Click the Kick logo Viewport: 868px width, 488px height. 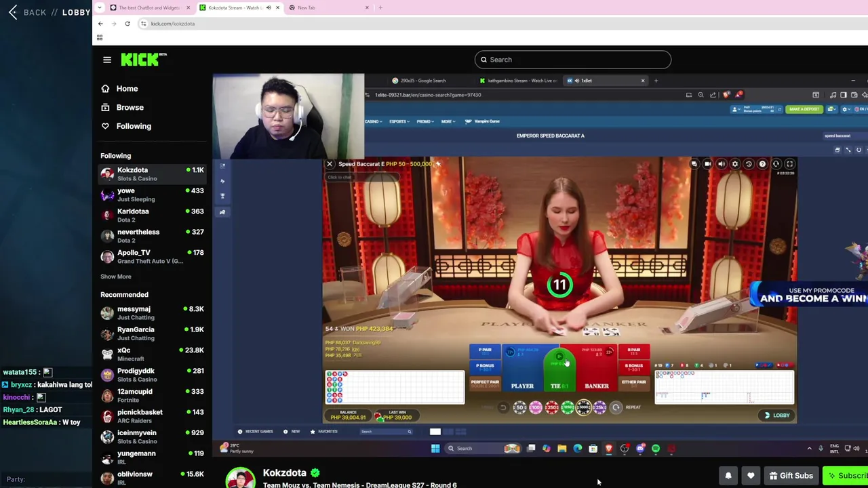pyautogui.click(x=143, y=60)
